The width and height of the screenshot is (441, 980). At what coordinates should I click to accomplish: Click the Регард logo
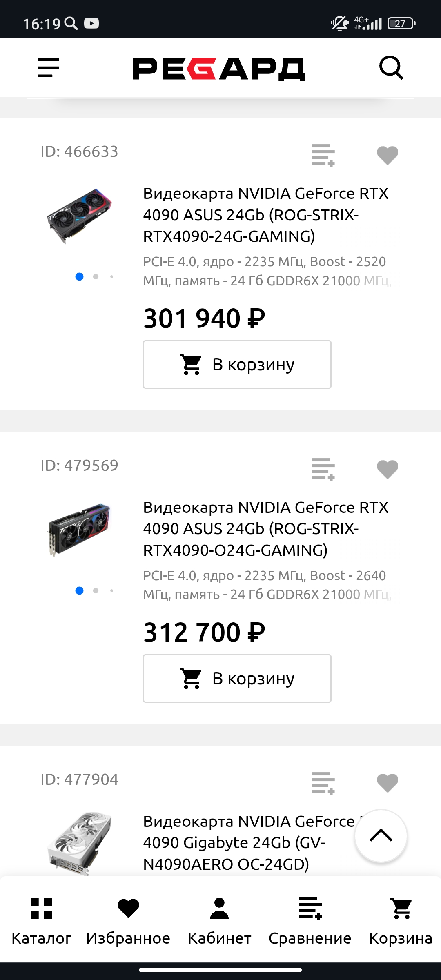[219, 69]
